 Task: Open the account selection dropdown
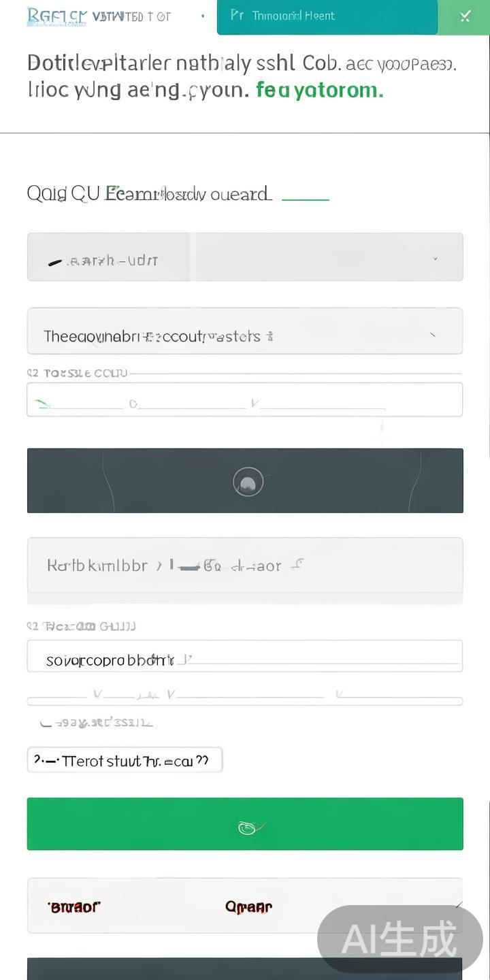pyautogui.click(x=245, y=331)
